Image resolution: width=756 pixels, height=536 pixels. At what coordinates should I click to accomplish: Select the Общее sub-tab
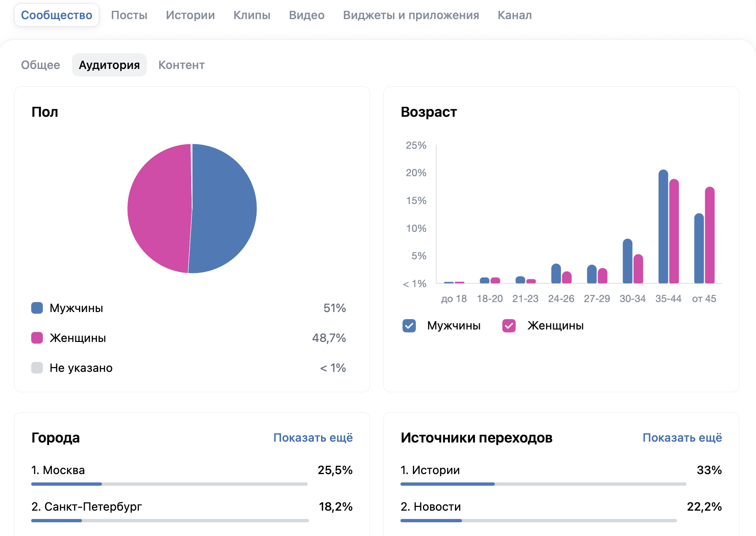40,65
